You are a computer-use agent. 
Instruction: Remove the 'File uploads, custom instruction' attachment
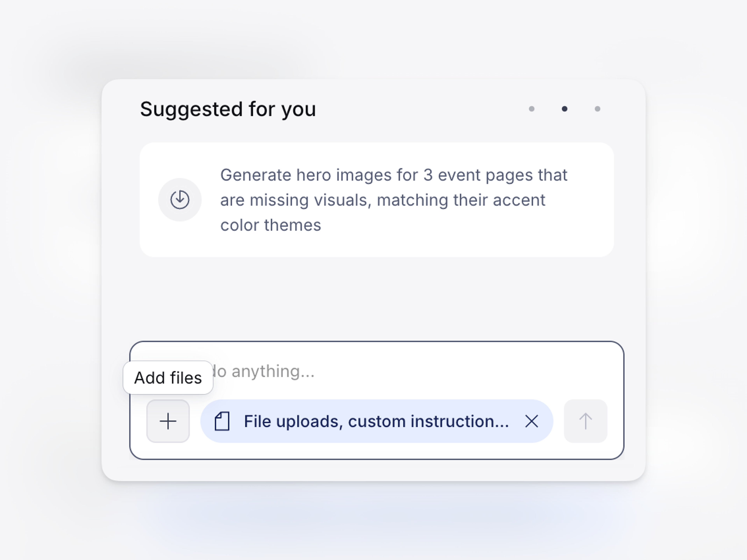(531, 421)
